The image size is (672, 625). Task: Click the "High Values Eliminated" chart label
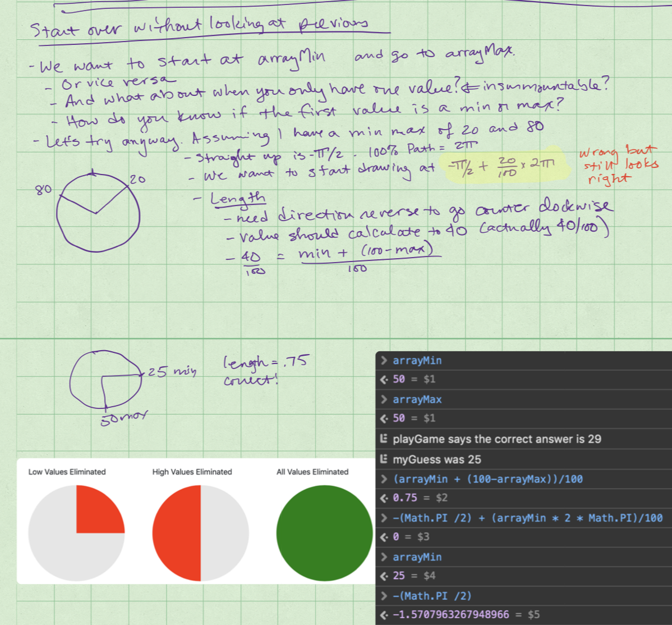tap(192, 472)
